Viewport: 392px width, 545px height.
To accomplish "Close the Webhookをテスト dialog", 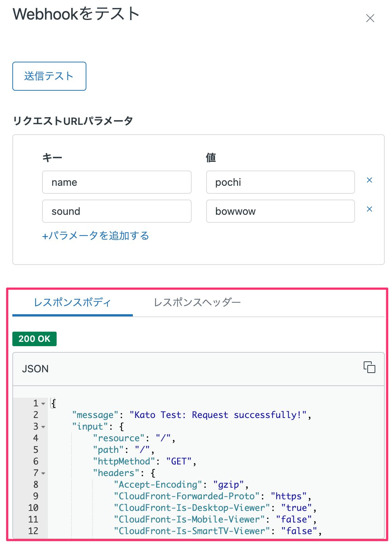I will coord(370,18).
